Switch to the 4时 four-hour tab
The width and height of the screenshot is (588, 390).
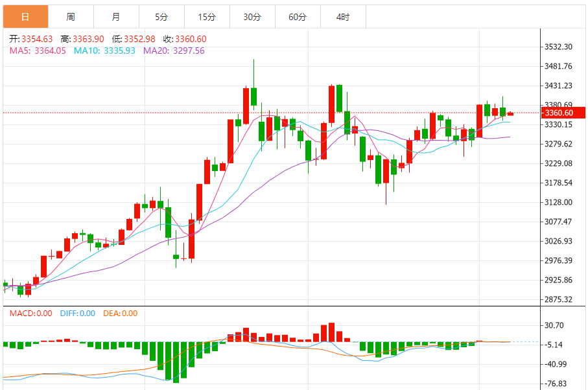coord(343,17)
